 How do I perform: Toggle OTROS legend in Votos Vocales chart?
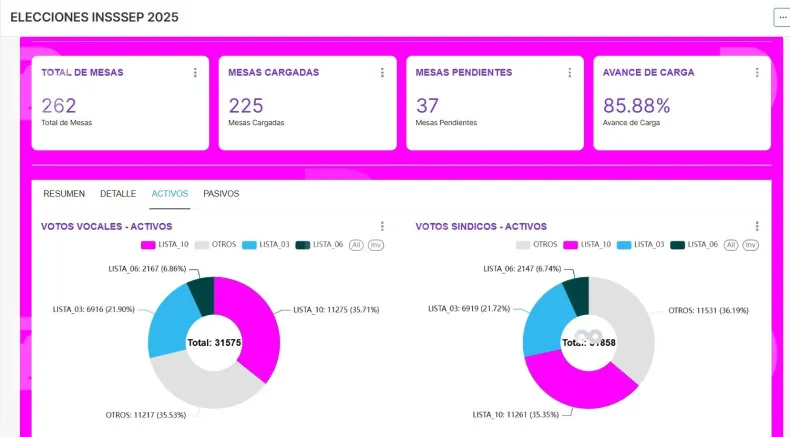215,244
